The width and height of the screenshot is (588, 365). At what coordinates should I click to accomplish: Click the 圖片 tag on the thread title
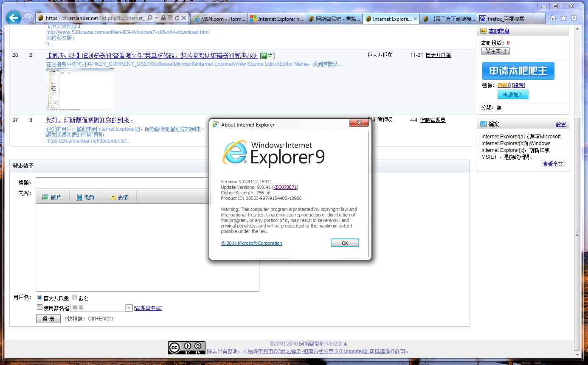click(x=267, y=56)
